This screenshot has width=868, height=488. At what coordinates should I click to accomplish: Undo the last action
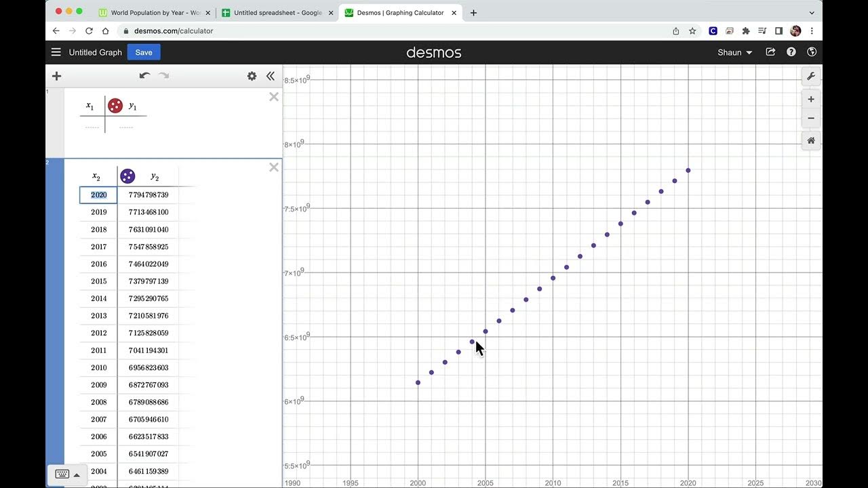[144, 76]
